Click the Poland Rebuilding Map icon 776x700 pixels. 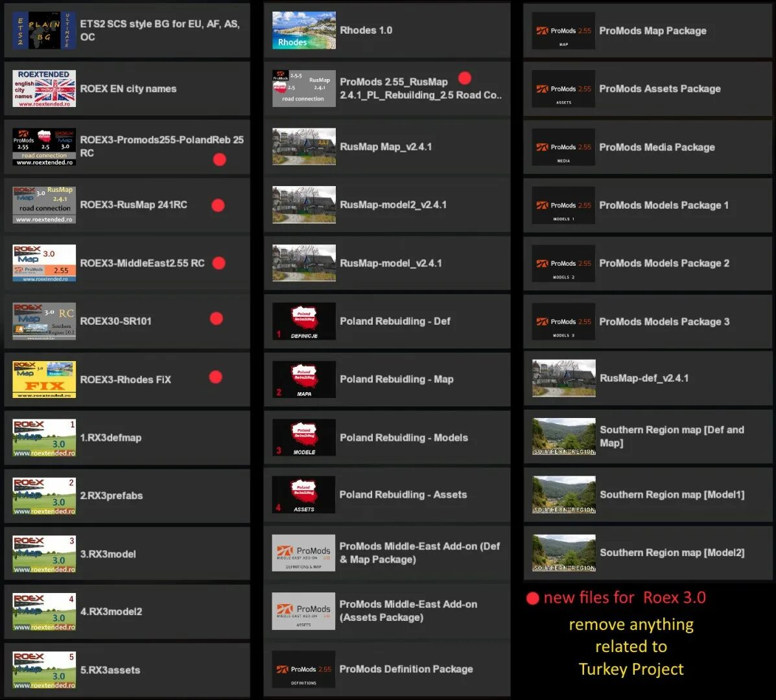click(304, 379)
